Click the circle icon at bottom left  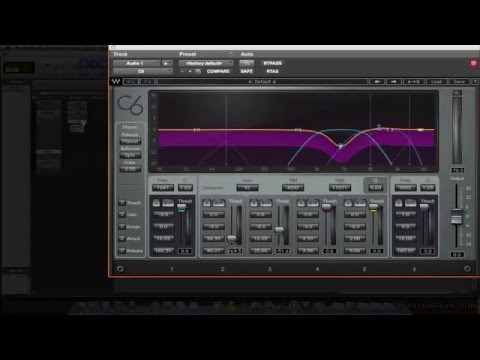(120, 268)
